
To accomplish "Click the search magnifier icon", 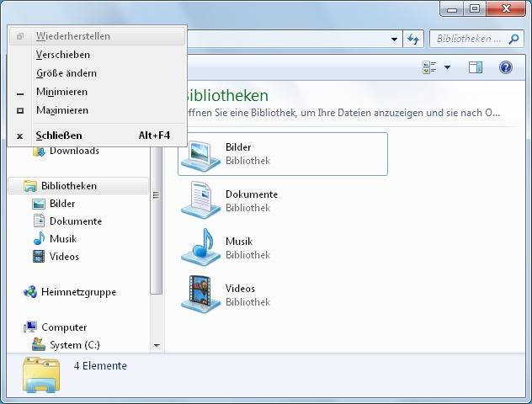I will (513, 39).
